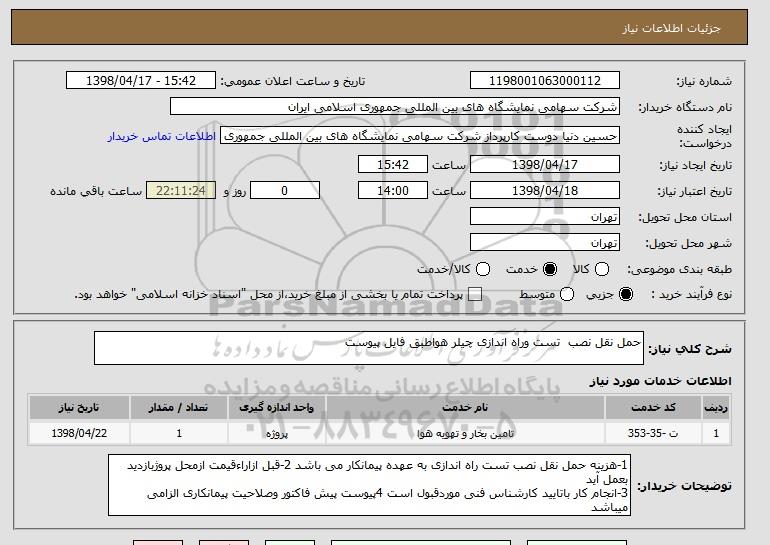Click the نوع فرآیند خرید label
Screen dimensions: 770x545
pyautogui.click(x=691, y=294)
